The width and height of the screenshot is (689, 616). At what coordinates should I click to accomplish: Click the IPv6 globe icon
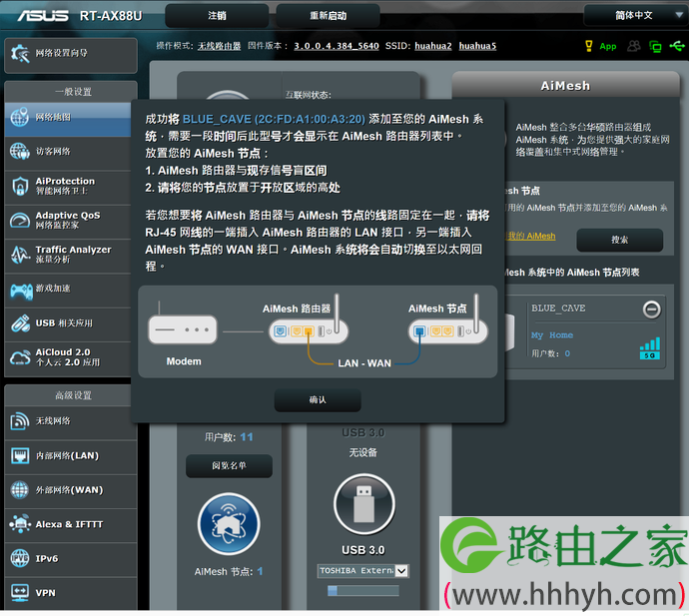coord(20,558)
